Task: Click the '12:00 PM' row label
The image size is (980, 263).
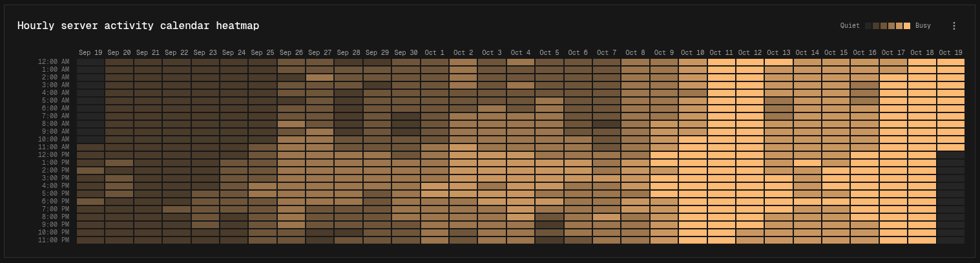Action: point(54,155)
